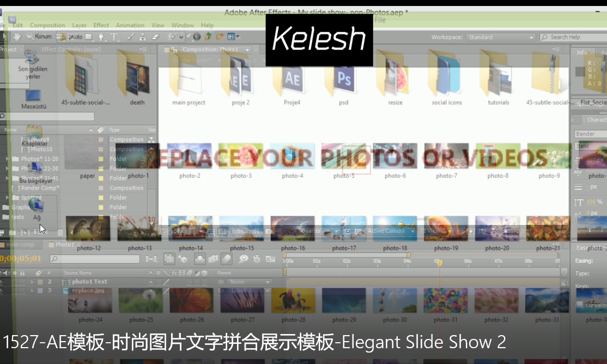
Task: Open the 'social icons' folder
Action: pyautogui.click(x=447, y=78)
